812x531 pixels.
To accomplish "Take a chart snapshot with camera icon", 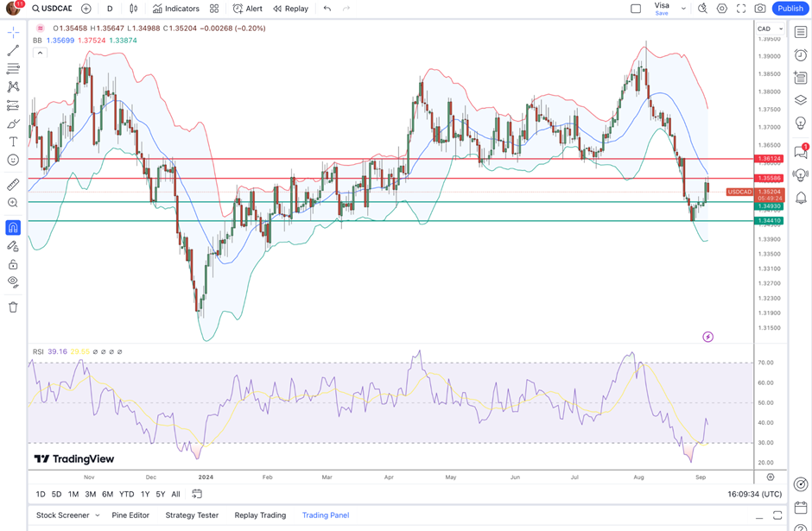I will pyautogui.click(x=759, y=9).
